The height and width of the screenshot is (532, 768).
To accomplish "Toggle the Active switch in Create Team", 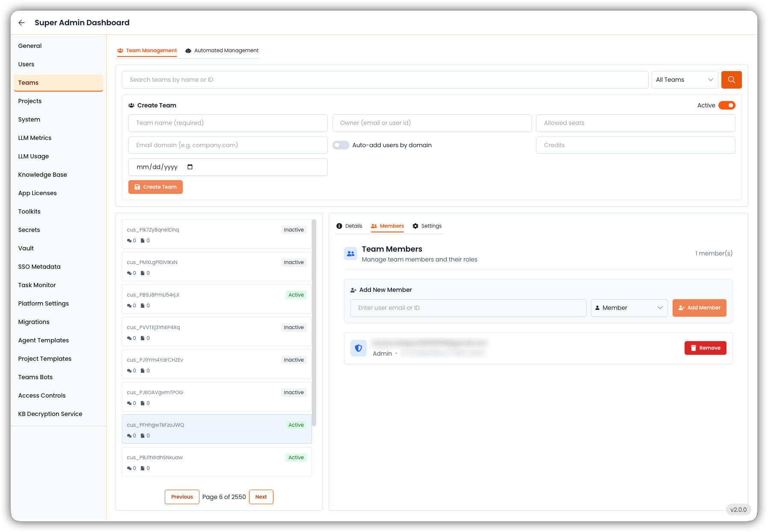I will 726,105.
